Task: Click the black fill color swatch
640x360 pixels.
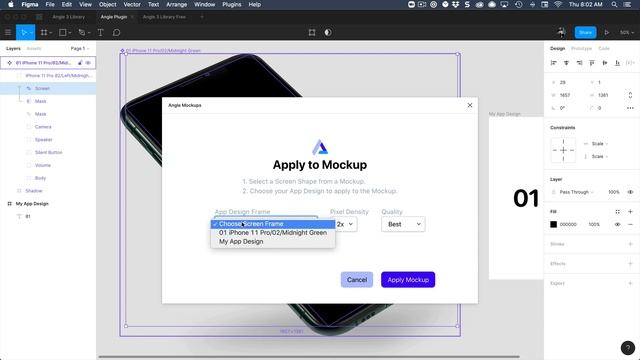Action: (x=553, y=224)
